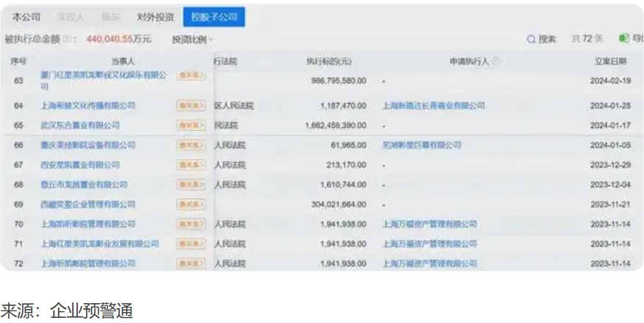The image size is (644, 323).
Task: Open 上海万福资产管理有限公司 in row 70
Action: tap(429, 224)
